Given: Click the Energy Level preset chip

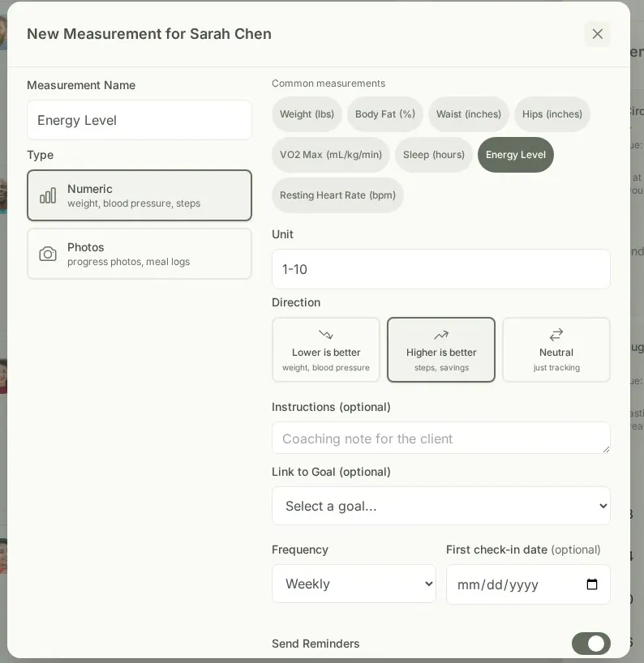Looking at the screenshot, I should click(x=515, y=155).
